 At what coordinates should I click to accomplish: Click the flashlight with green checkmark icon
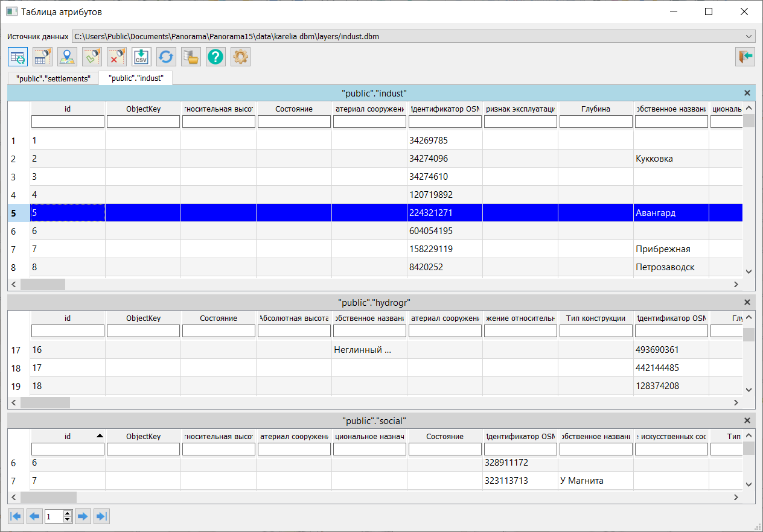[92, 57]
